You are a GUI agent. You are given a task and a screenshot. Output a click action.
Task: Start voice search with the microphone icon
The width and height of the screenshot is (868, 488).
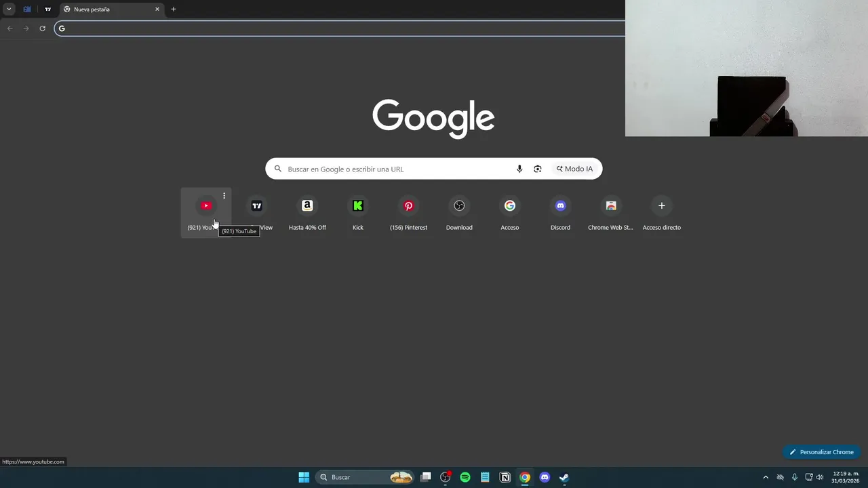(x=519, y=169)
